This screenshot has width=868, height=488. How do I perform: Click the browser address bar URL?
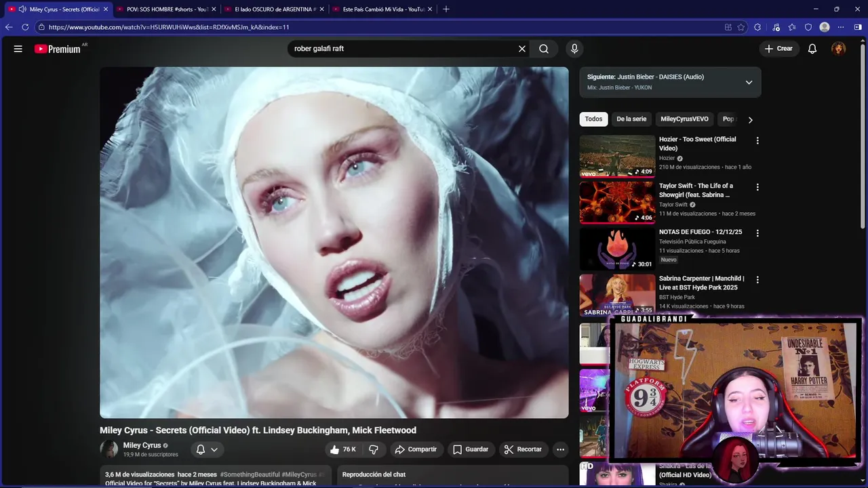tap(169, 27)
